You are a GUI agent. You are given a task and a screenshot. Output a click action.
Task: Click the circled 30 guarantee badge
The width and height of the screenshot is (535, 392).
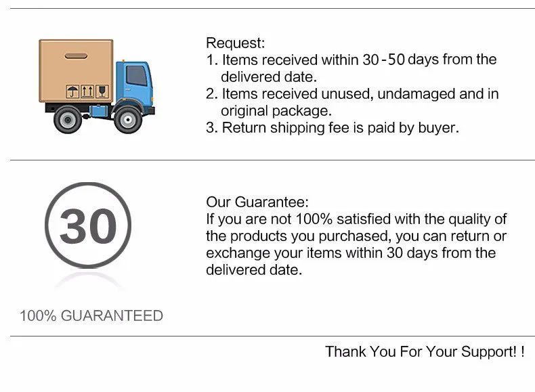(88, 226)
